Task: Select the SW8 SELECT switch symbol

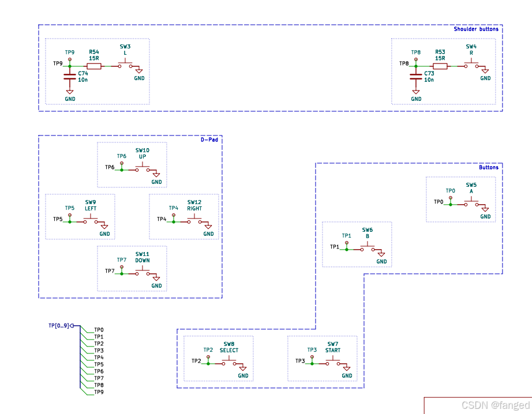Action: click(228, 361)
